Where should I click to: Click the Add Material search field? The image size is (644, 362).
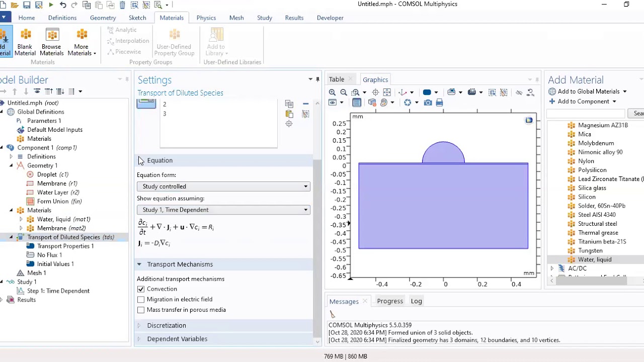coord(586,114)
